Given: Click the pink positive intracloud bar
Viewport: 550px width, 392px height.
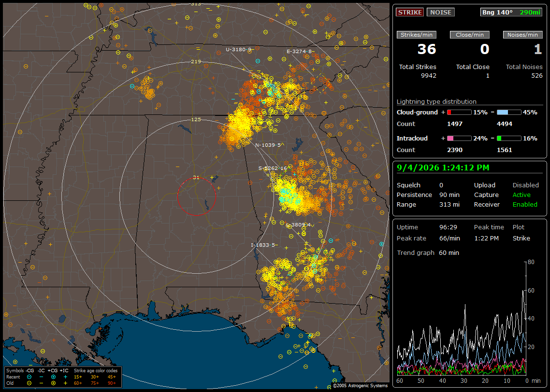Looking at the screenshot, I should tap(459, 139).
